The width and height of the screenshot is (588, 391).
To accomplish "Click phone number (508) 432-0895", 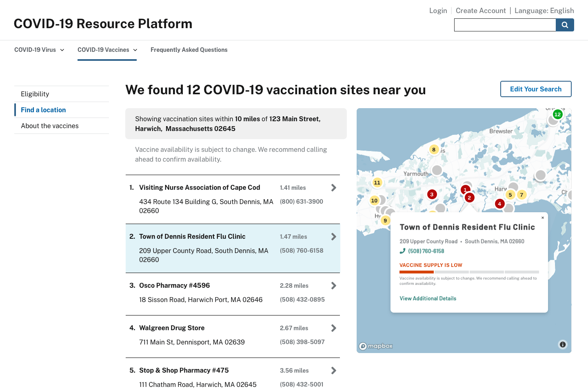I will click(302, 300).
